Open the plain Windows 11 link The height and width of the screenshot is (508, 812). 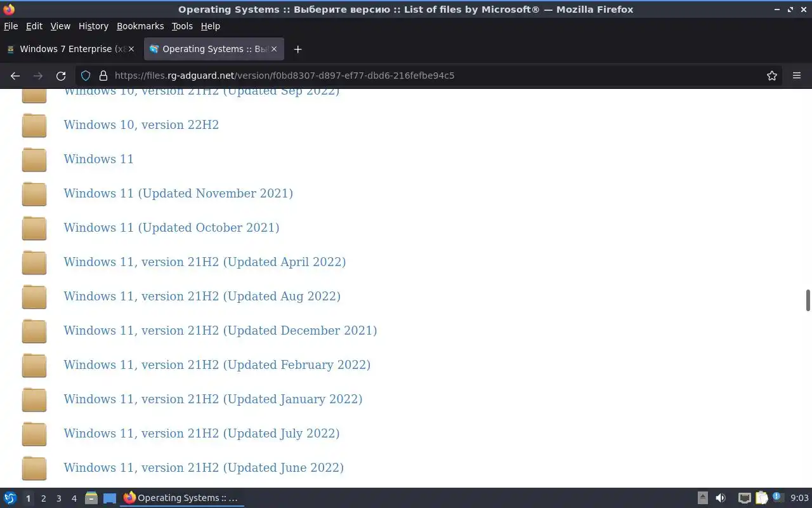[x=98, y=159]
